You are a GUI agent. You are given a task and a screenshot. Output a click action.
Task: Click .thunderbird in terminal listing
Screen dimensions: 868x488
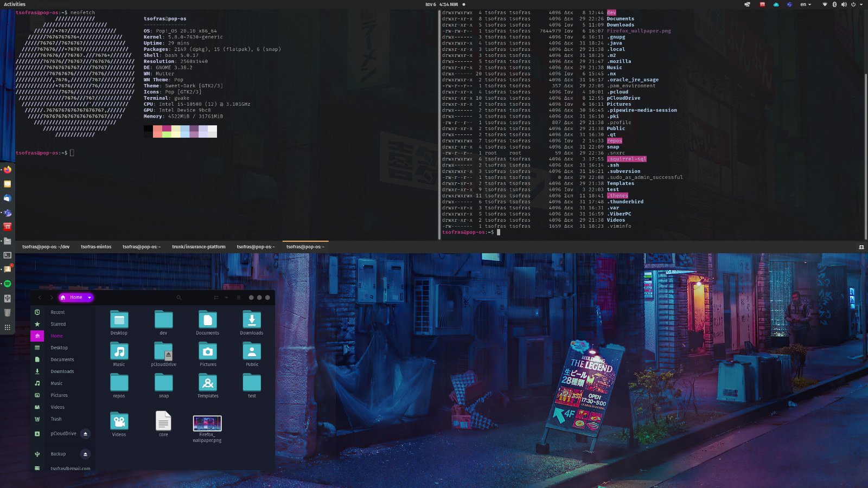coord(625,202)
